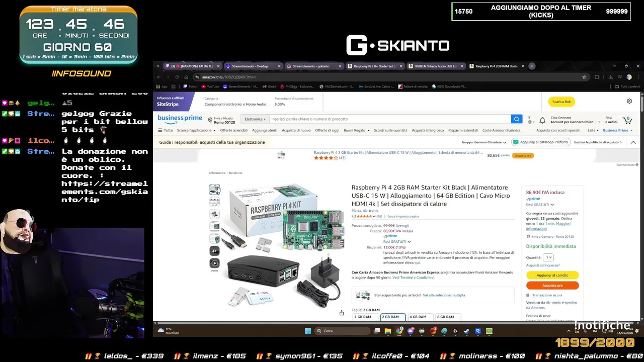Collapse the organization guide bar chevron
Screen dimensions: 644x362
click(634, 142)
